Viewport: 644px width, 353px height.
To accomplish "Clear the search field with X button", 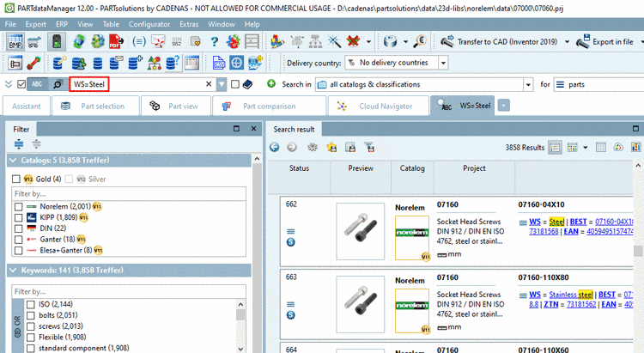I will tap(209, 84).
